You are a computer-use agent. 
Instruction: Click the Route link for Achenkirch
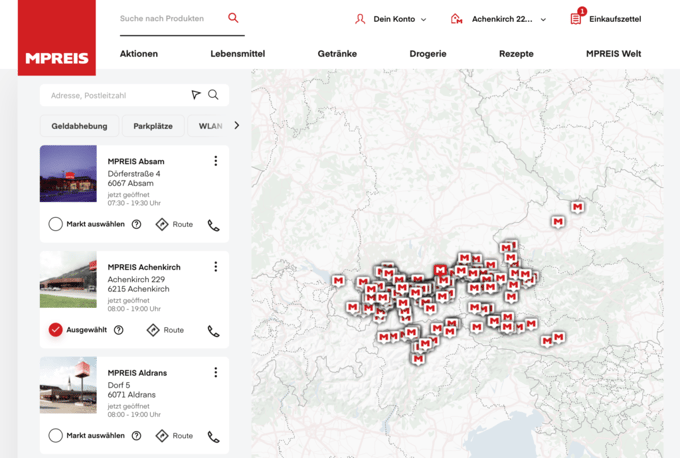[x=173, y=330]
